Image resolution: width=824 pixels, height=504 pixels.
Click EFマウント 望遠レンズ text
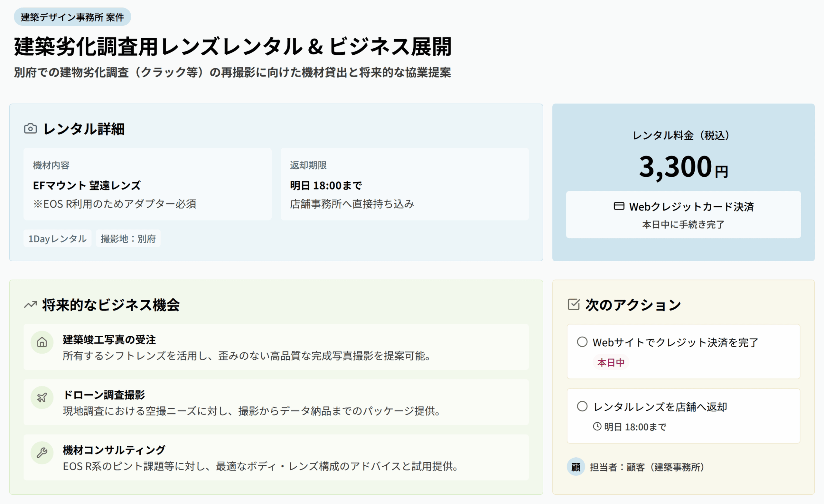(87, 185)
